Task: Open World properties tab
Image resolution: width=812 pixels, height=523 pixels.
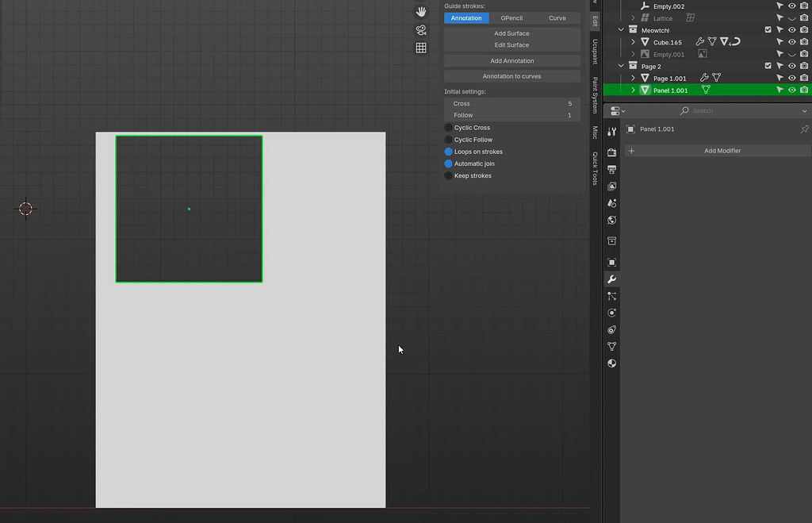Action: (611, 221)
